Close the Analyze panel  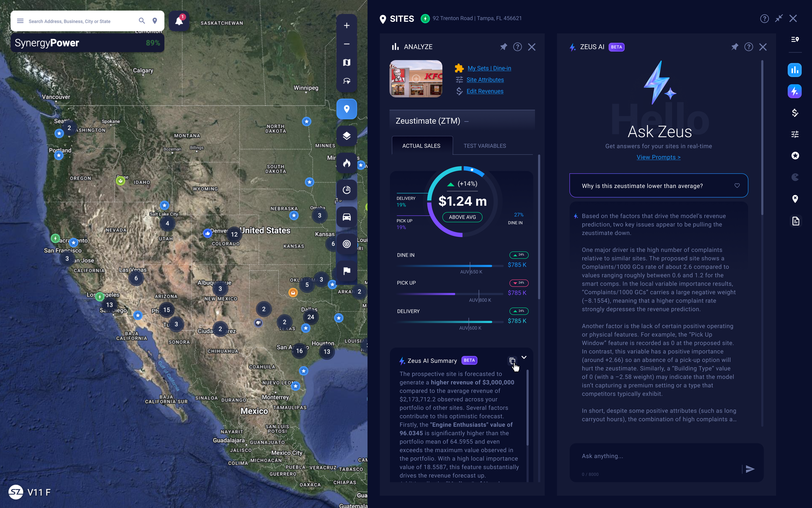[531, 47]
